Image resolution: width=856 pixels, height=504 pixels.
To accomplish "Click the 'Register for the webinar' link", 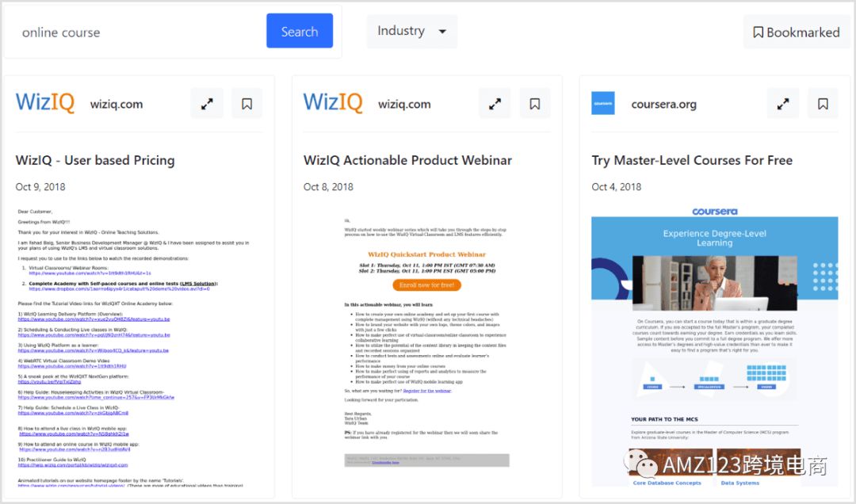I will click(x=427, y=391).
